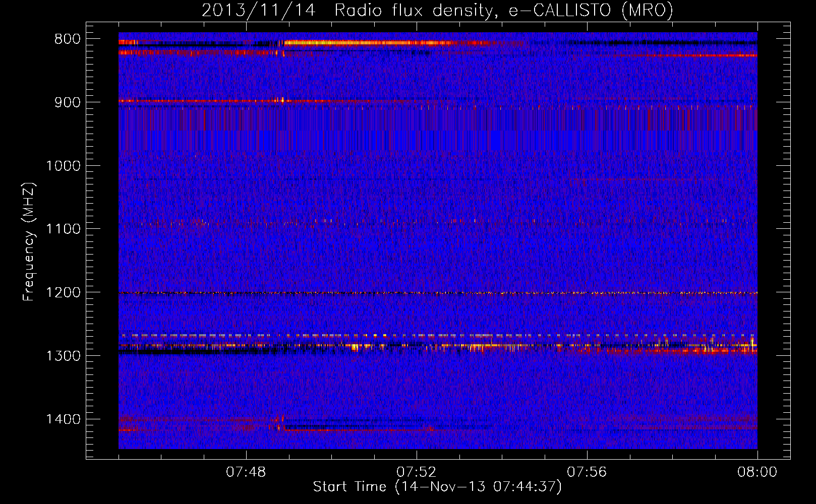Screen dimensions: 816x504
Task: Click the '08:00' time axis label
Action: pos(757,472)
